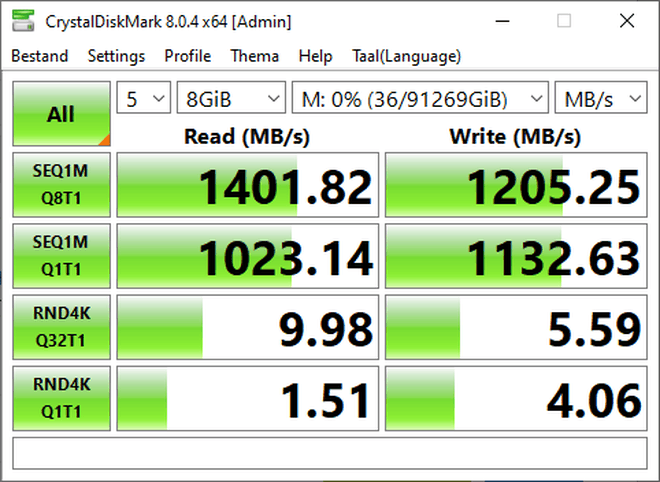Open the drive selection dropdown M: 0%

tap(420, 98)
